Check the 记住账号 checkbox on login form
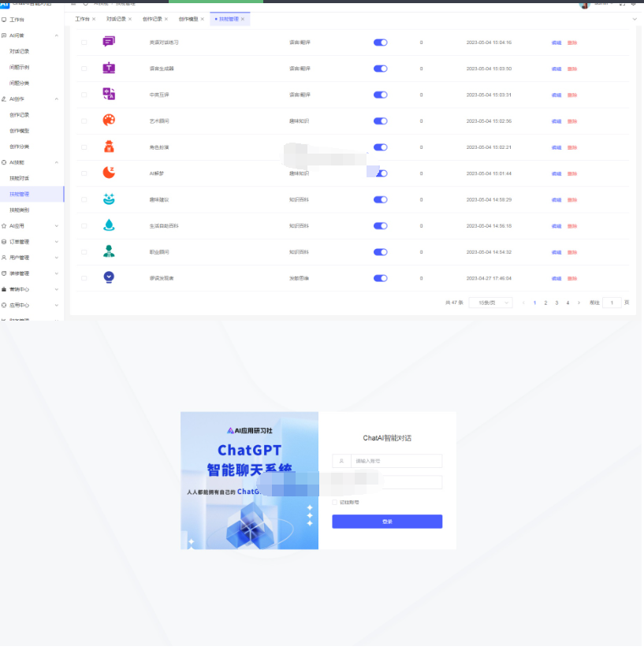Image resolution: width=644 pixels, height=650 pixels. (334, 501)
